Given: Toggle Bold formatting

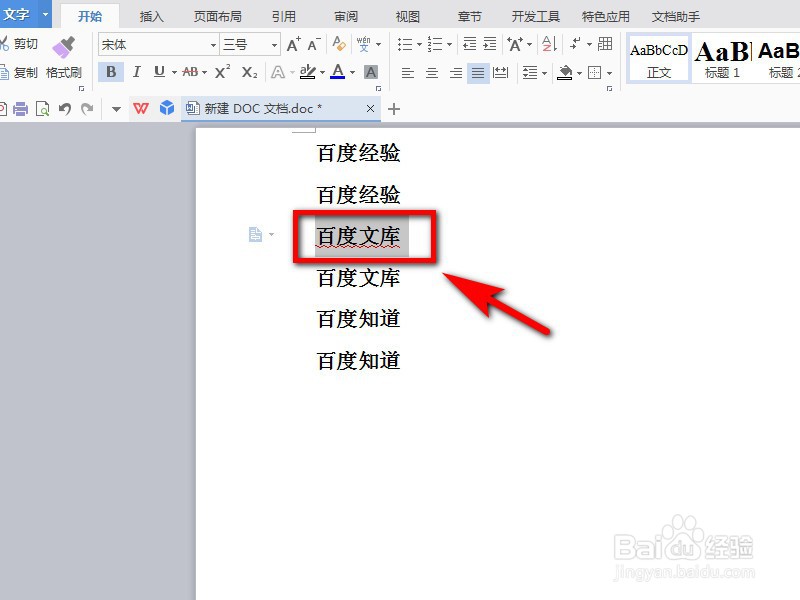Looking at the screenshot, I should [111, 72].
